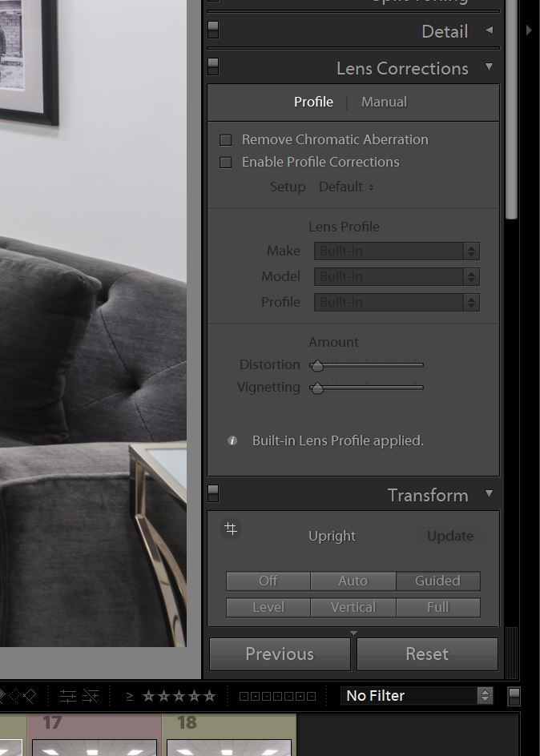
Task: Collapse the right panel with the edge arrow
Action: [x=529, y=30]
